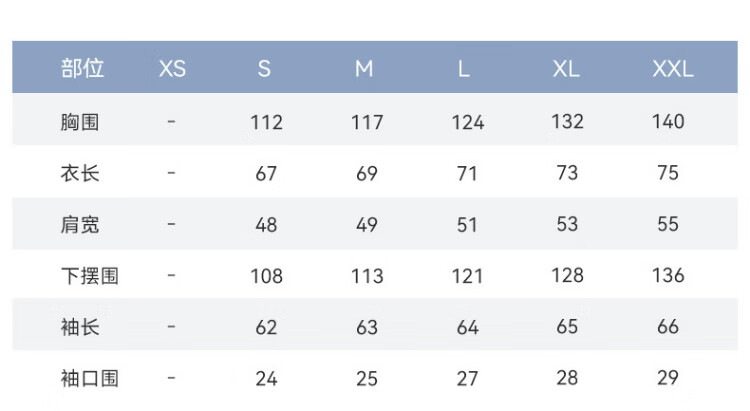Click the 胸围 row label
Screen dimensions: 750x411
click(x=80, y=122)
